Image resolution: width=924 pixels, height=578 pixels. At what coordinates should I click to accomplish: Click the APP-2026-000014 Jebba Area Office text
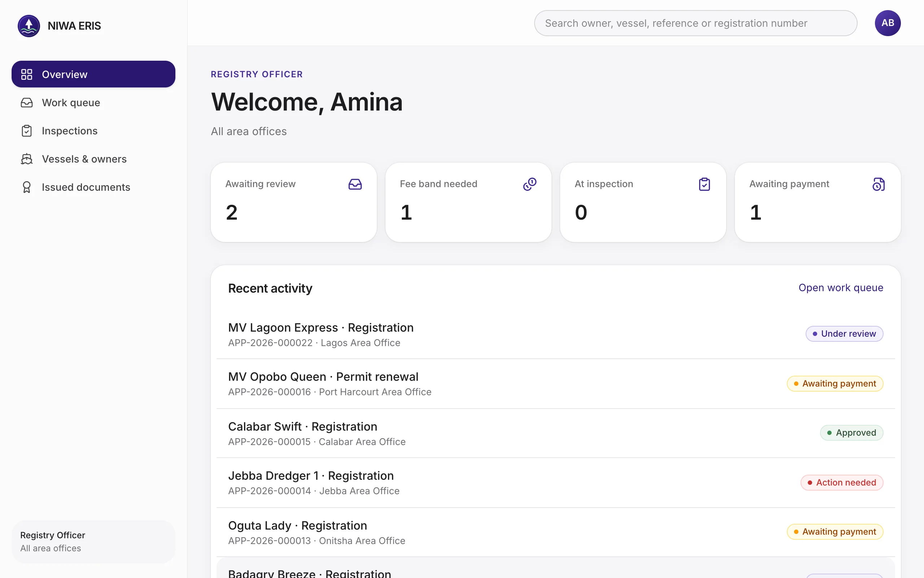point(314,491)
